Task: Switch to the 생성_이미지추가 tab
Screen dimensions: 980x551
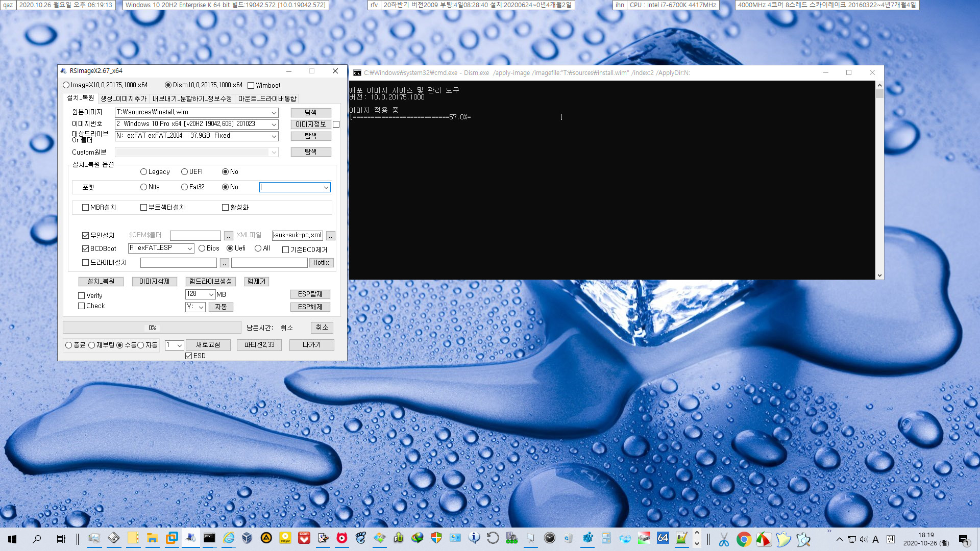Action: point(124,98)
